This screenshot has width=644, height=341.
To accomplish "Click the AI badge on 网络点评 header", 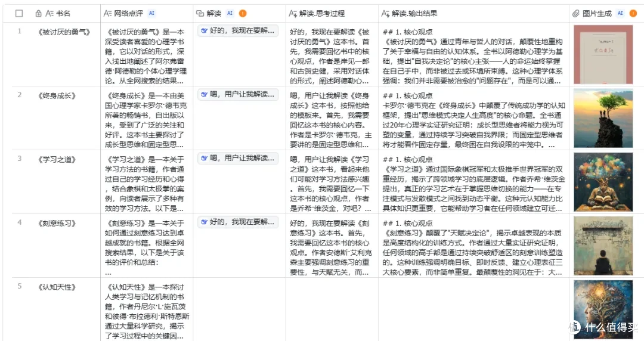I will click(x=151, y=14).
